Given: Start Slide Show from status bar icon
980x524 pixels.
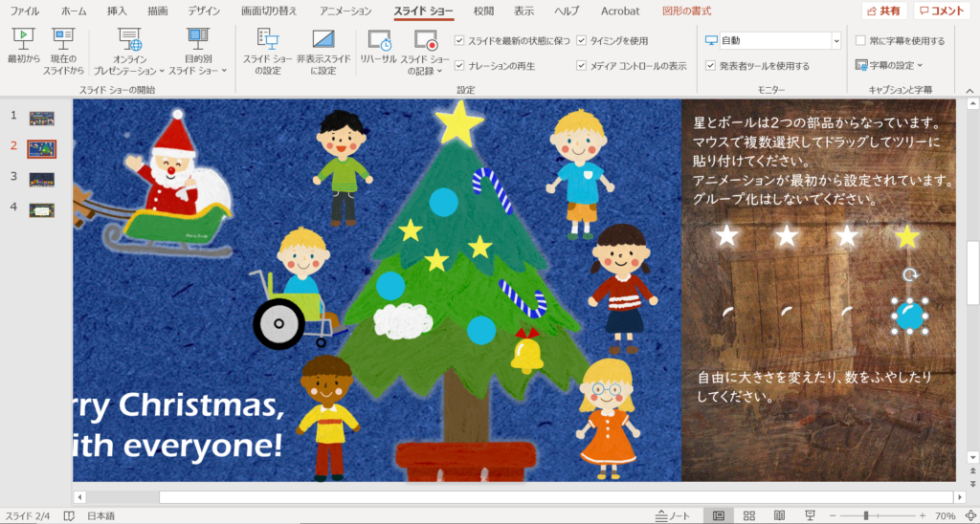Looking at the screenshot, I should [810, 516].
